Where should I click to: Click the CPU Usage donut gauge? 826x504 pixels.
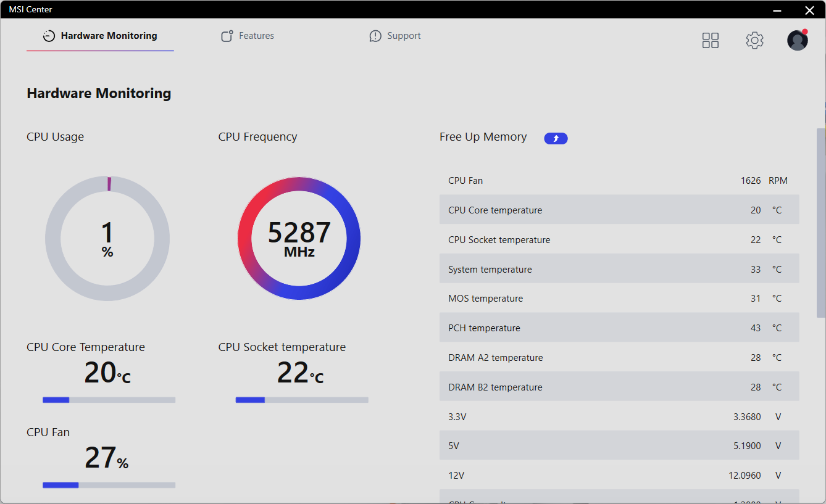pos(107,238)
